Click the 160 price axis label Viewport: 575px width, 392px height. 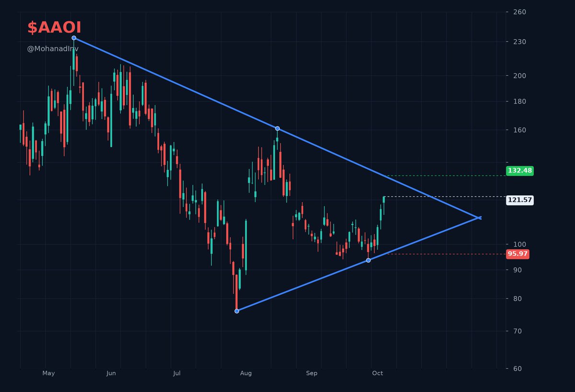tap(520, 130)
